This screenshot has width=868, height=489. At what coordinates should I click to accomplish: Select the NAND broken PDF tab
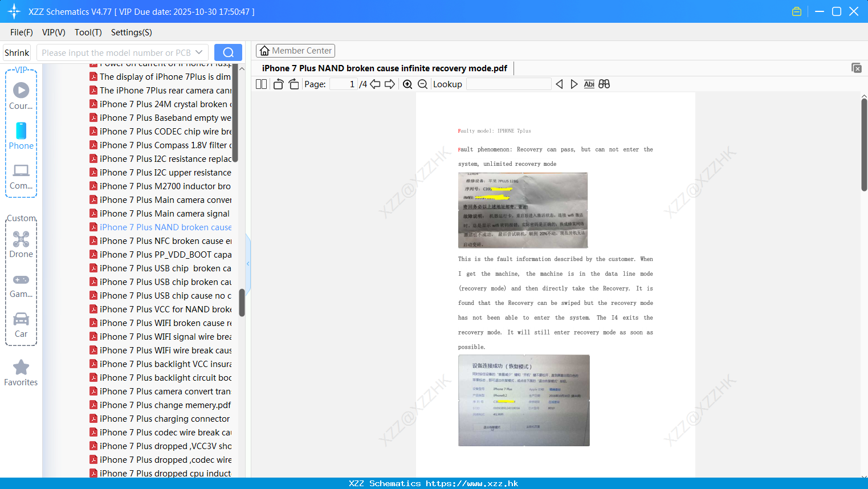click(x=385, y=68)
